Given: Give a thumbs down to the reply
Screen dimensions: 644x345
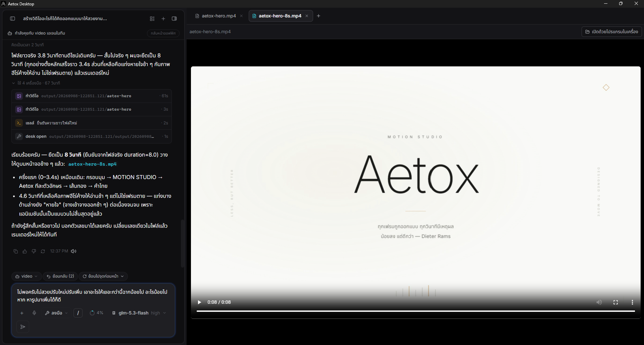Looking at the screenshot, I should (x=34, y=251).
